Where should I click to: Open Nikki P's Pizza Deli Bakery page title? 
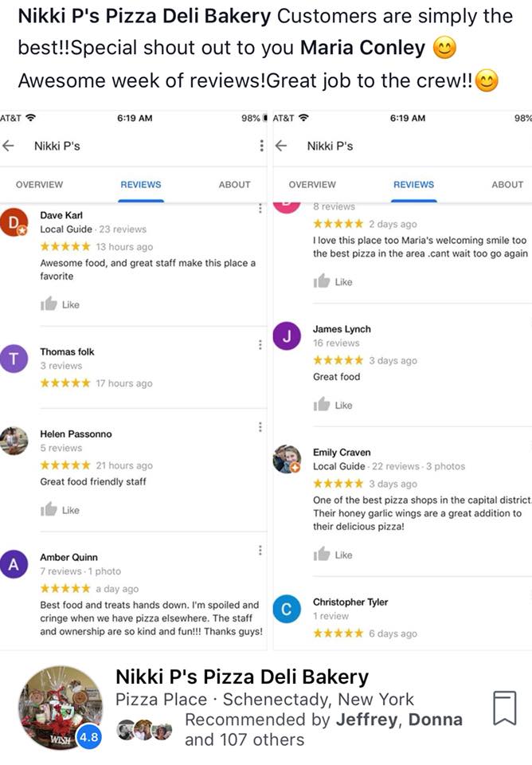(241, 677)
